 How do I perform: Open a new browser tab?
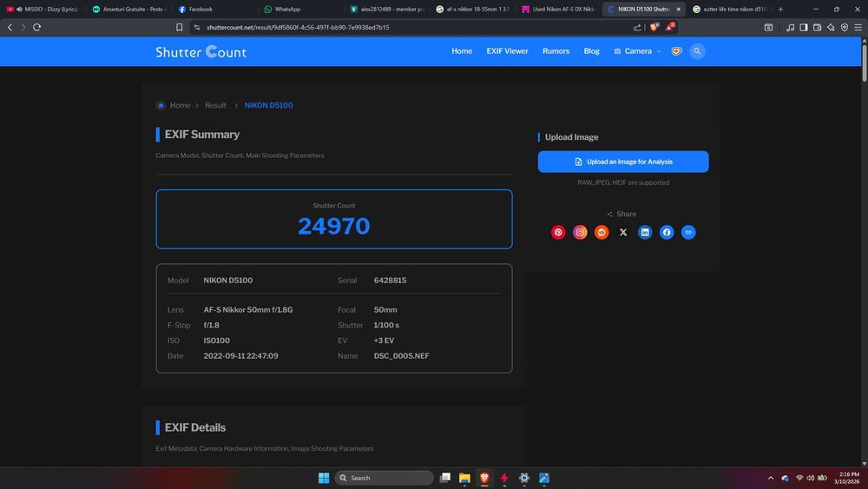pos(780,9)
